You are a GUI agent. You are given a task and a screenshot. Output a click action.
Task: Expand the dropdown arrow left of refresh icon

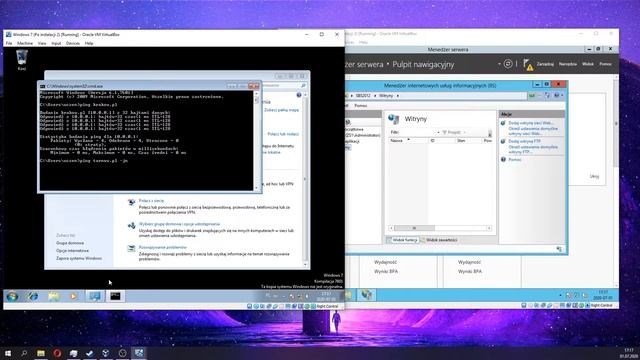[499, 64]
